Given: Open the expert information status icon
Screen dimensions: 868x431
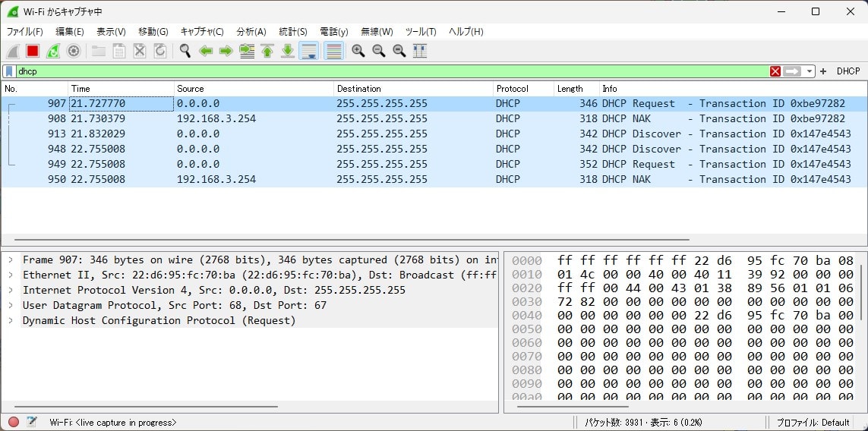Looking at the screenshot, I should pos(14,422).
